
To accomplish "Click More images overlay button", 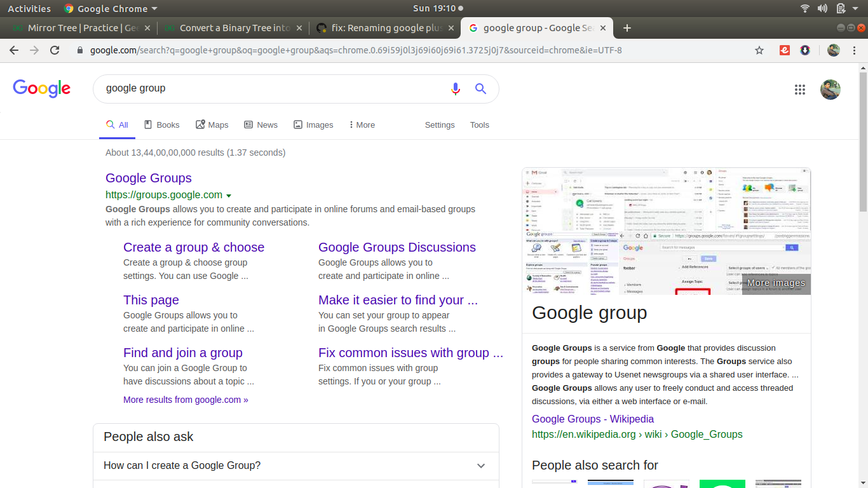I will coord(776,283).
